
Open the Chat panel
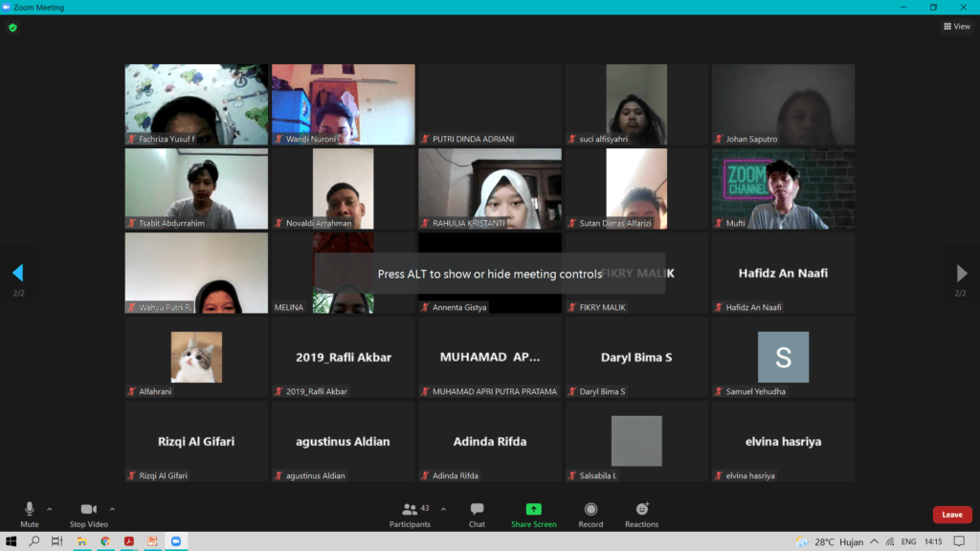(x=477, y=510)
